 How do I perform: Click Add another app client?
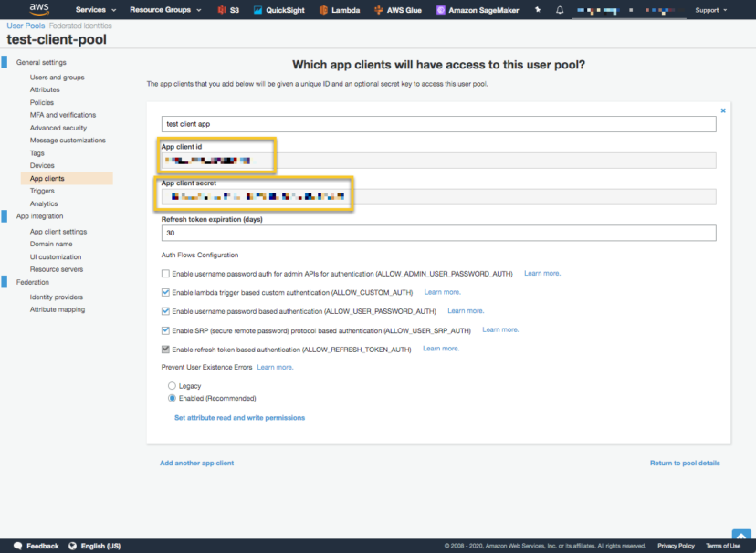pos(196,463)
